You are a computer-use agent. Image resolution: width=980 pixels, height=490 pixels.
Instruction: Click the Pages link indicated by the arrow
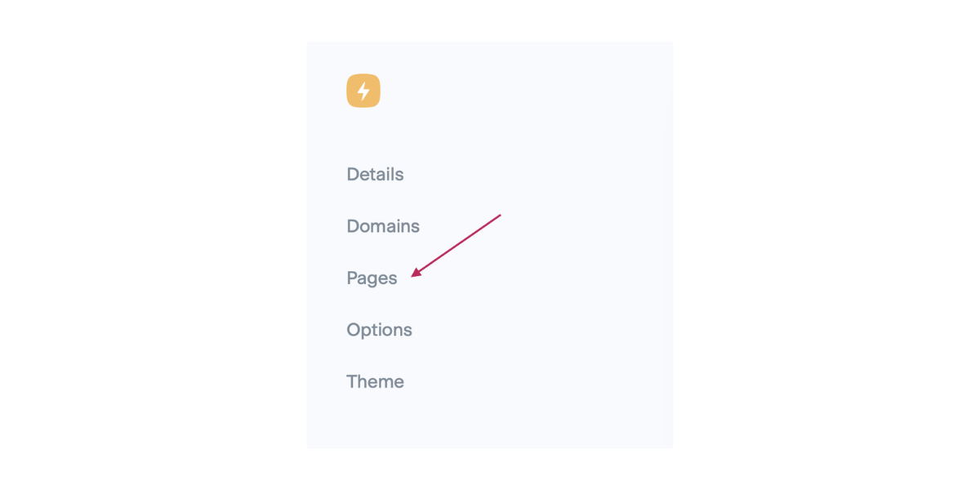372,278
